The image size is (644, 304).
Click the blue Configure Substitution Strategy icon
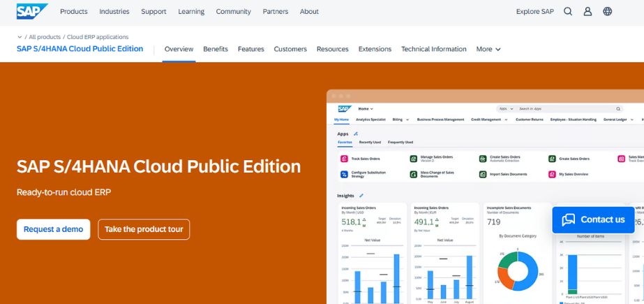pyautogui.click(x=344, y=175)
